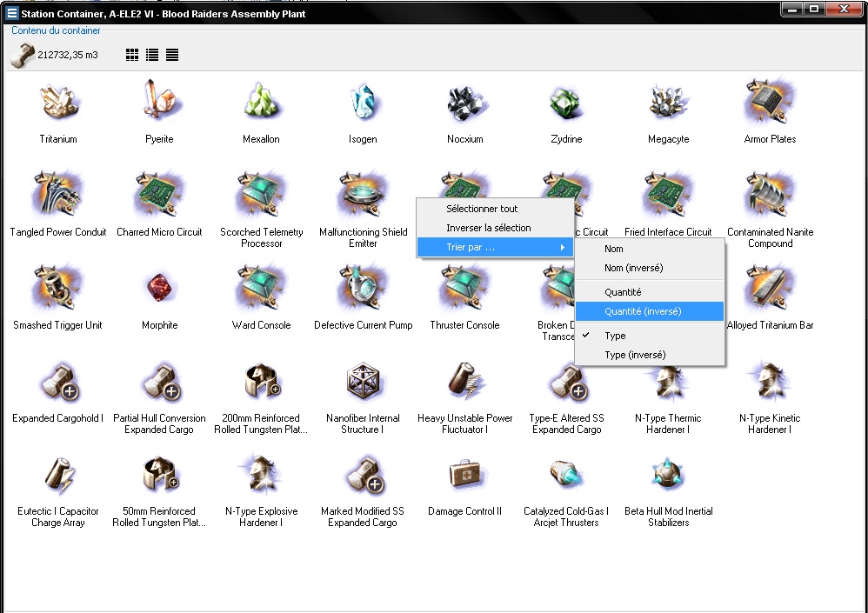Select the 200mm Reinforced Rolled Tungsten Plates icon
This screenshot has width=868, height=613.
261,381
